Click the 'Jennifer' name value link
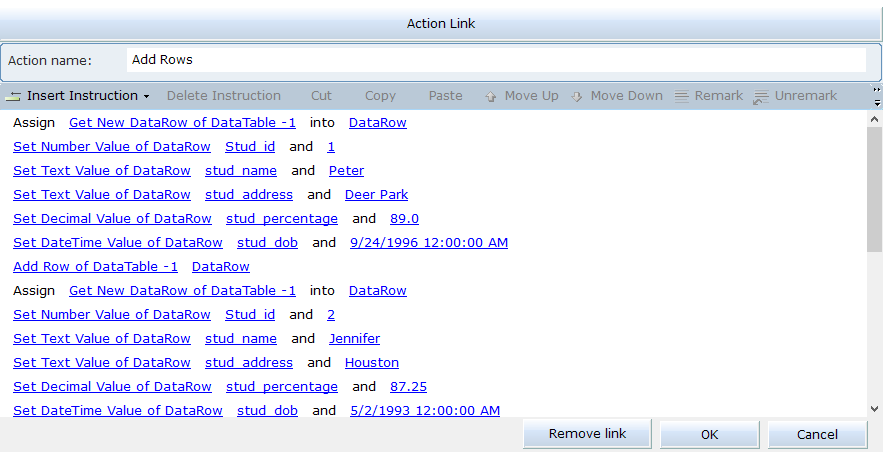This screenshot has height=452, width=883. tap(354, 339)
